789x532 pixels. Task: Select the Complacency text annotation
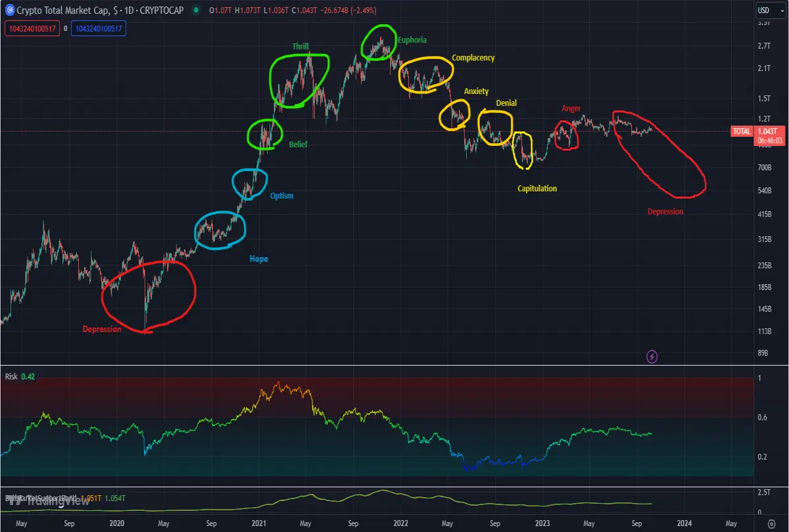473,58
